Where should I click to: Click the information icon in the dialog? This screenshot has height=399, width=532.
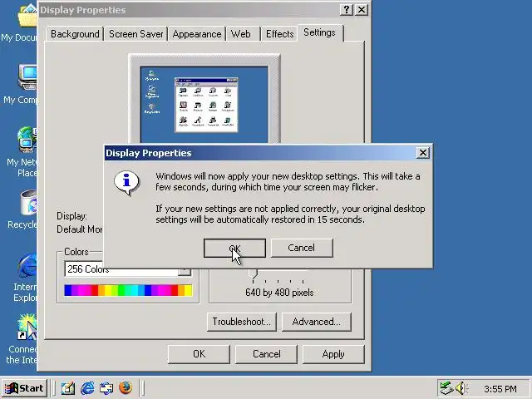tap(126, 183)
